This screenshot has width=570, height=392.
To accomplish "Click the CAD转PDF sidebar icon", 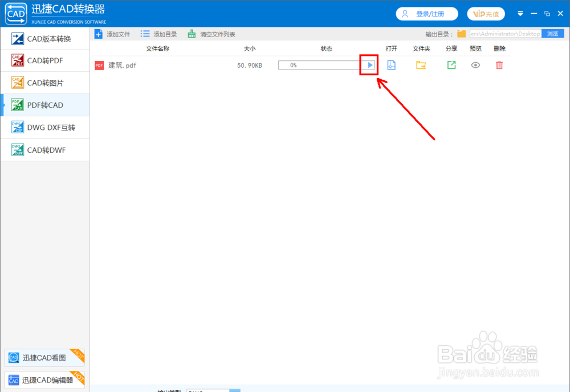I will 18,60.
